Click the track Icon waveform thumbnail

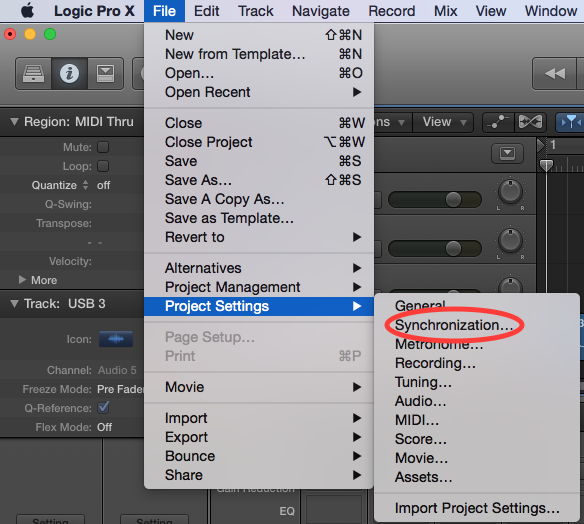click(x=116, y=339)
